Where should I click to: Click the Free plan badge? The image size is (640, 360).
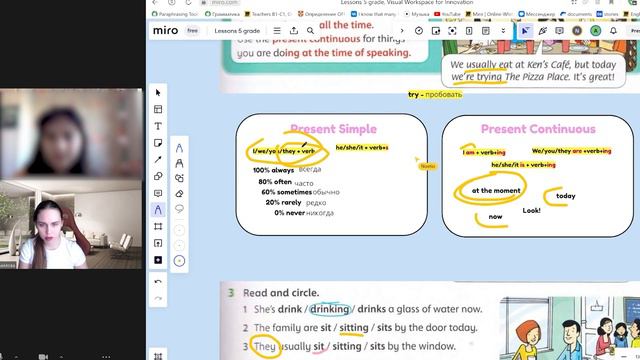tap(192, 31)
